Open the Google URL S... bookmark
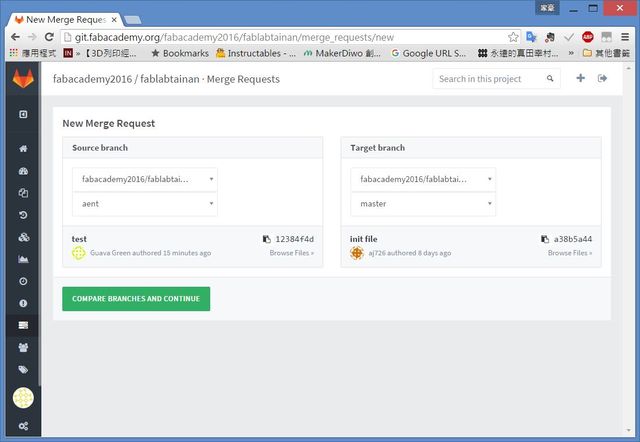 (428, 53)
